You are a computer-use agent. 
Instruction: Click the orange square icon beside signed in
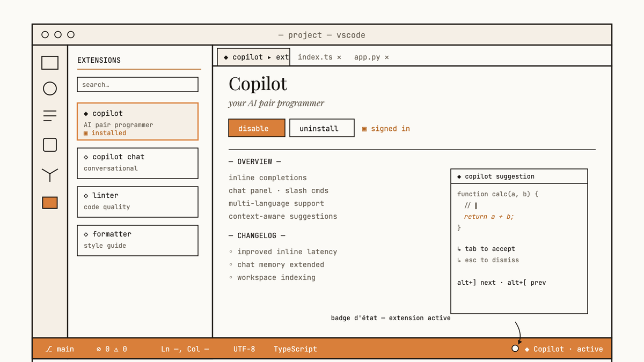[364, 129]
